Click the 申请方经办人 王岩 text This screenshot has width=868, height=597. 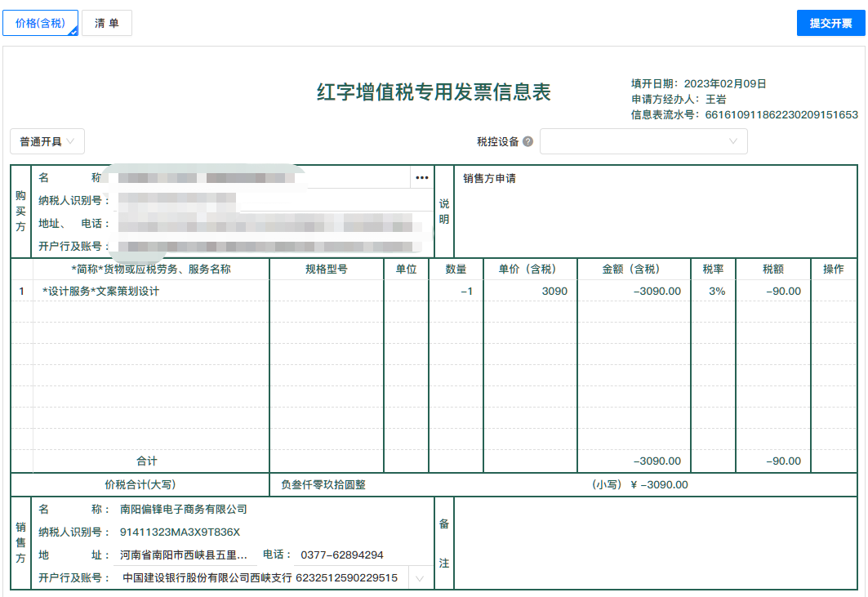[679, 99]
